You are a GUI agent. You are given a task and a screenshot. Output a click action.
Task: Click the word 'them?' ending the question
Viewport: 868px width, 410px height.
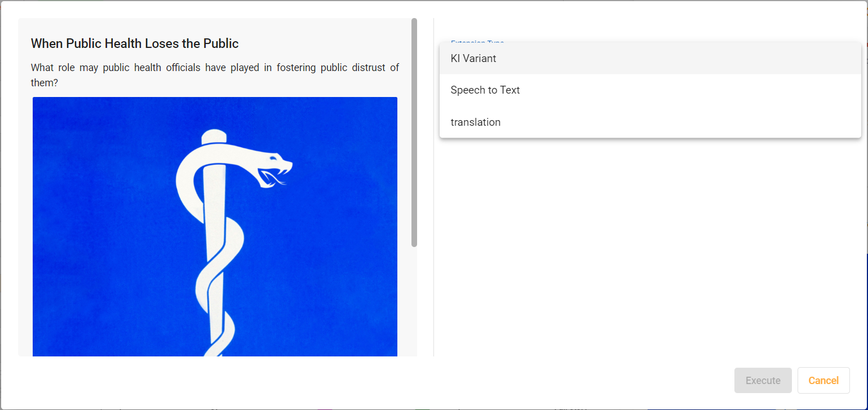click(45, 83)
